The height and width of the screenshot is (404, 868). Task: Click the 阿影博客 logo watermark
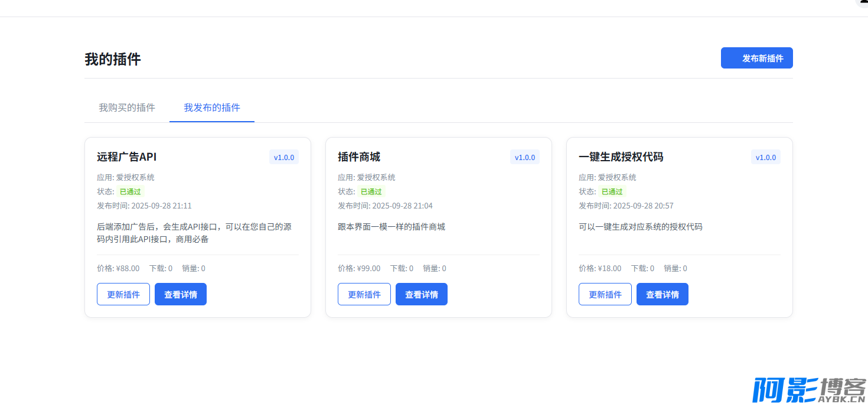808,390
